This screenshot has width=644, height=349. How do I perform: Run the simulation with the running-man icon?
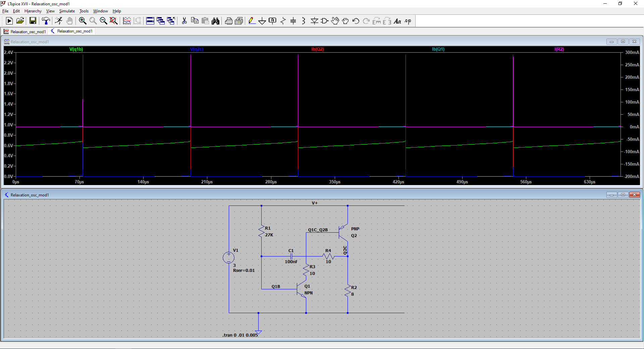click(59, 21)
